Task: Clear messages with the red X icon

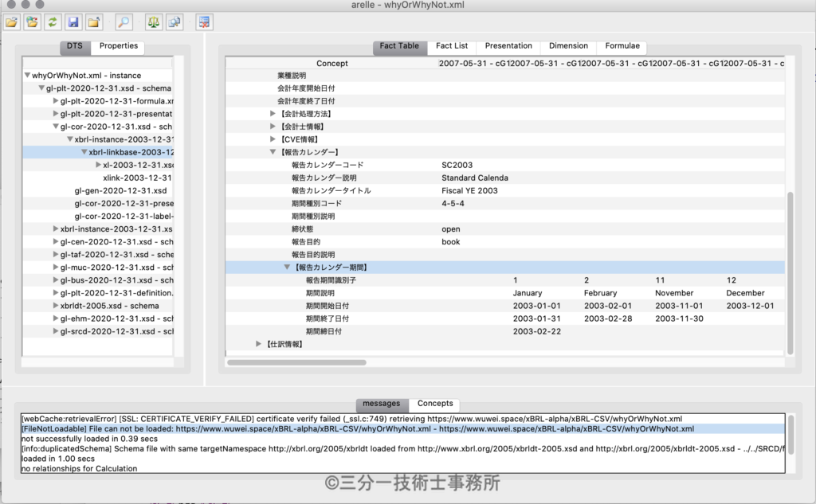Action: click(x=204, y=22)
